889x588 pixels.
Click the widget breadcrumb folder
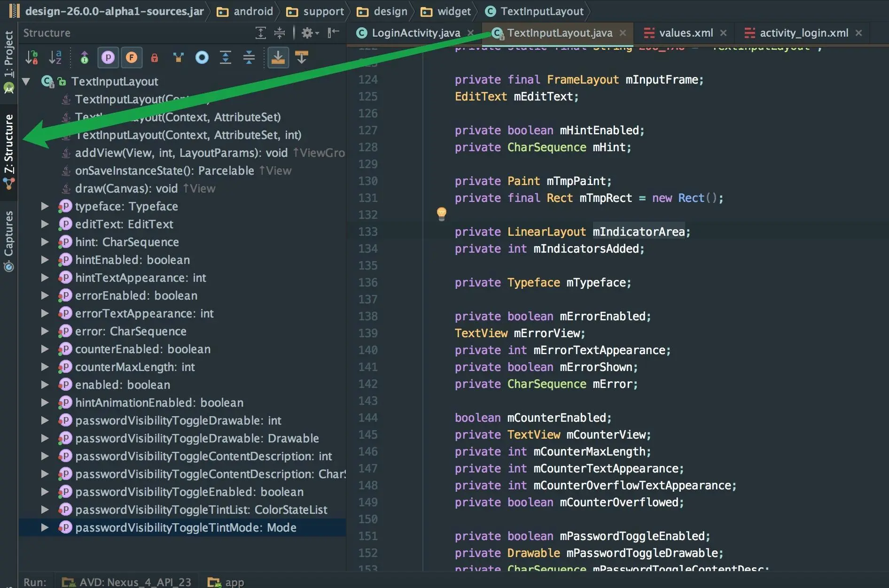point(446,11)
